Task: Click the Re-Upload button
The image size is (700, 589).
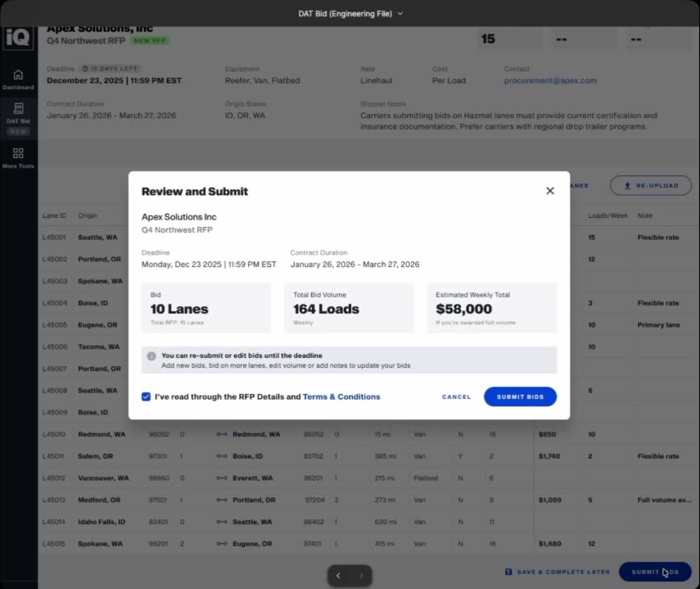Action: 650,185
